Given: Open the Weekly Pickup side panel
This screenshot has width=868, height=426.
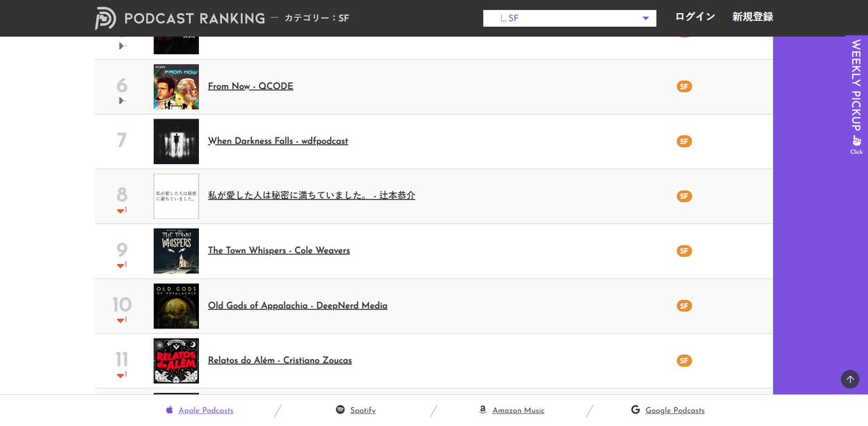Looking at the screenshot, I should pyautogui.click(x=856, y=96).
